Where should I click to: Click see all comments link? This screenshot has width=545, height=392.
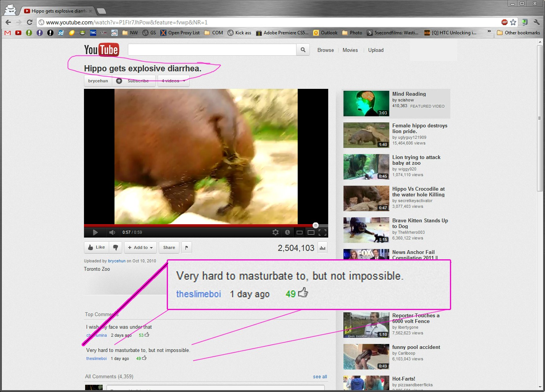click(x=320, y=377)
